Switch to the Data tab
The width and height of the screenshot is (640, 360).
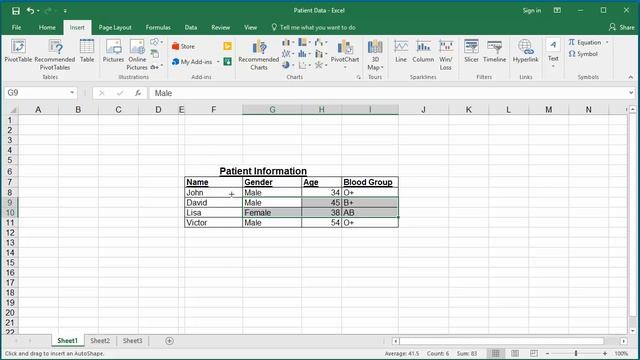pos(191,27)
